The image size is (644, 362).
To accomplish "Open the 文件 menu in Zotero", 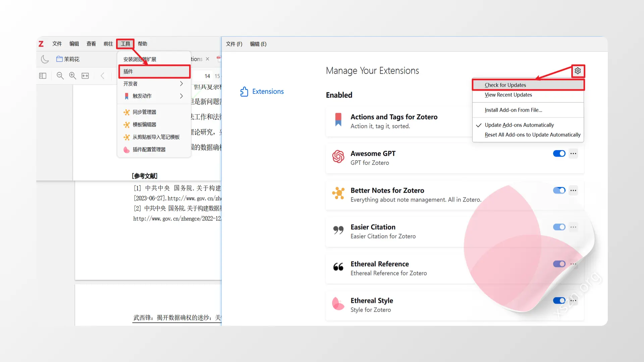I will 57,44.
